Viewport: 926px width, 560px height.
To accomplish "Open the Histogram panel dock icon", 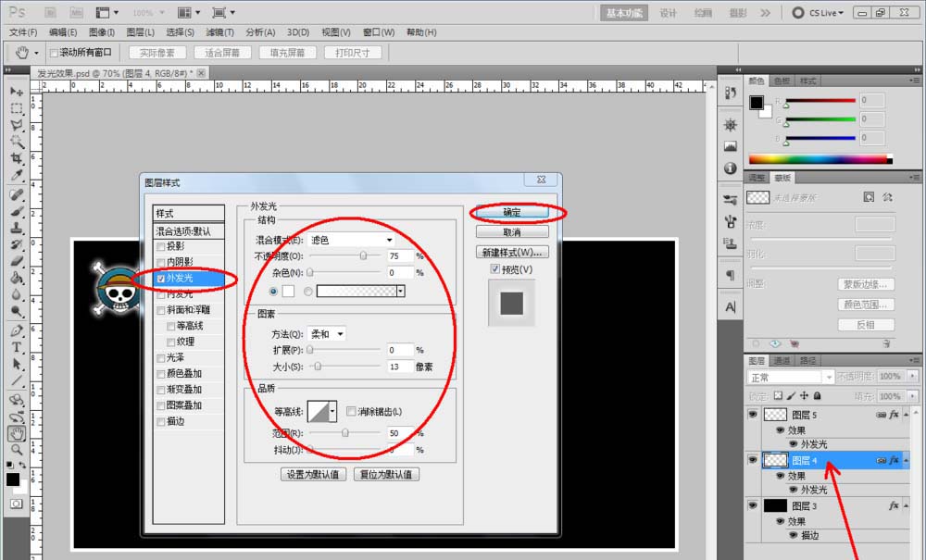I will pyautogui.click(x=730, y=146).
